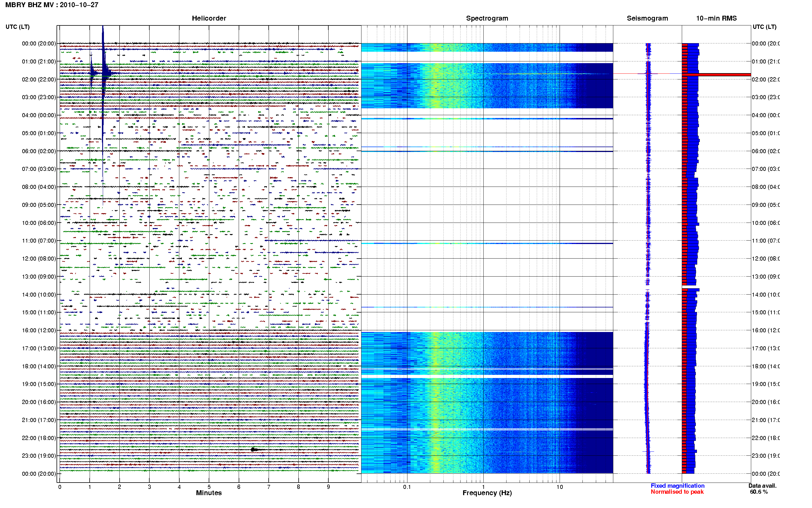Image resolution: width=812 pixels, height=508 pixels.
Task: Click the left '14:00 (10:00)' time label
Action: pyautogui.click(x=39, y=295)
